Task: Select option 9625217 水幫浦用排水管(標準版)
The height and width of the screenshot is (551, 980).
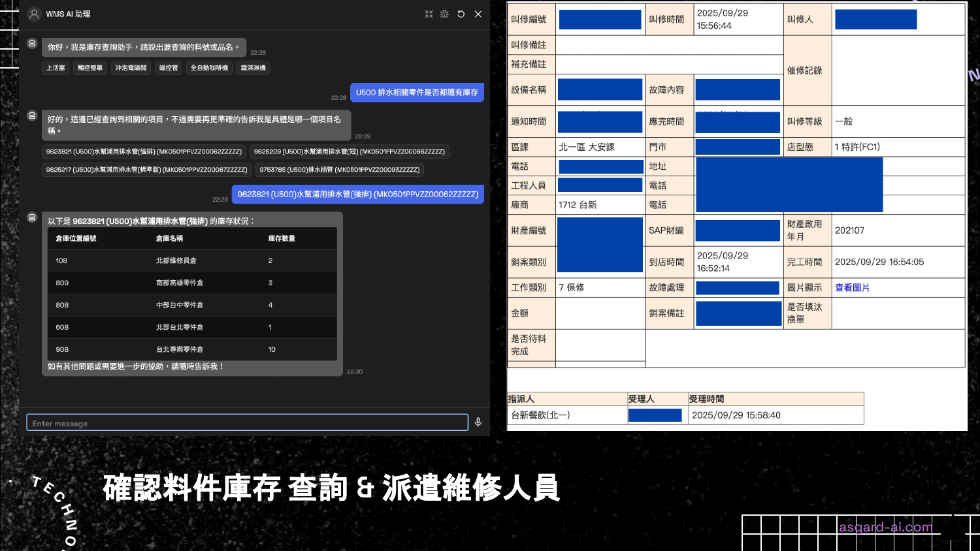Action: (147, 170)
